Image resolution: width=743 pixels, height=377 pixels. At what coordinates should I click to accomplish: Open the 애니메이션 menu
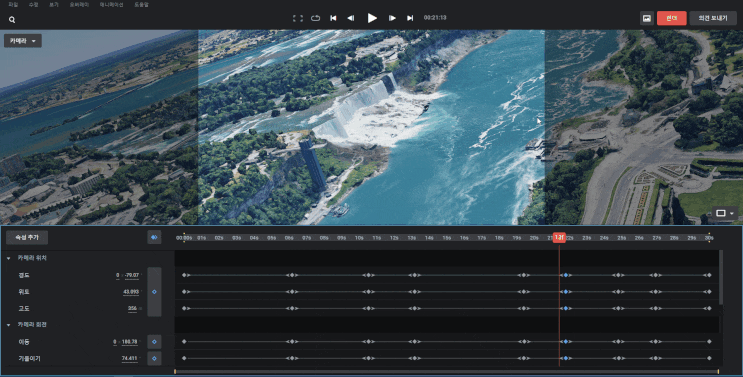111,4
